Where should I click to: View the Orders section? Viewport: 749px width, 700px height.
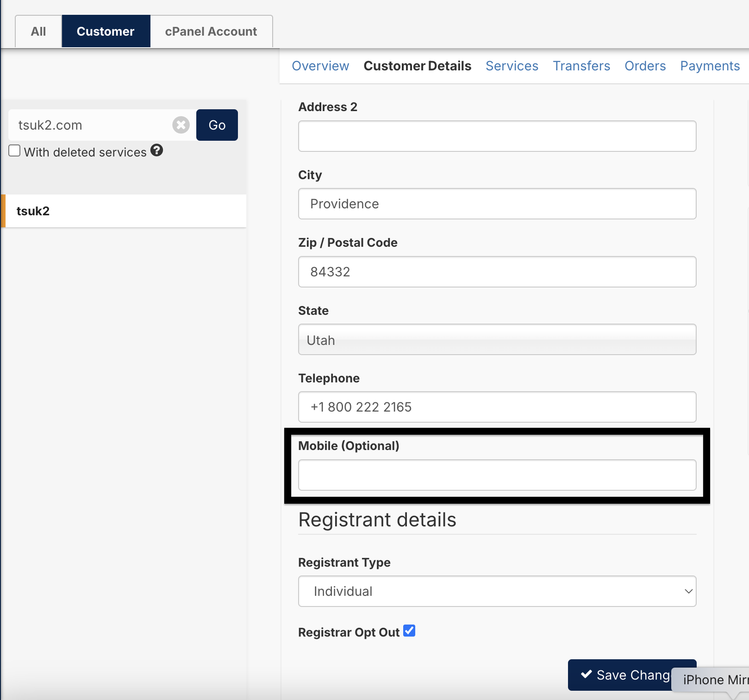point(645,66)
